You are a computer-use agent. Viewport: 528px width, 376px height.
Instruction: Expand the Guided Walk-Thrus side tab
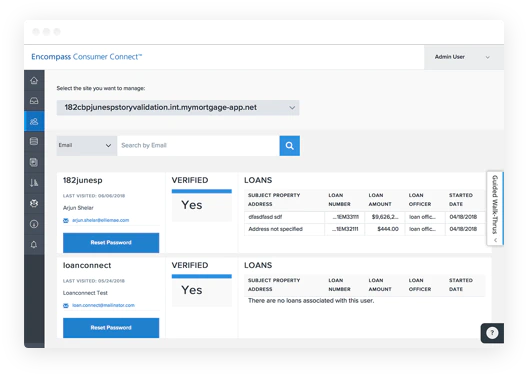click(x=495, y=208)
